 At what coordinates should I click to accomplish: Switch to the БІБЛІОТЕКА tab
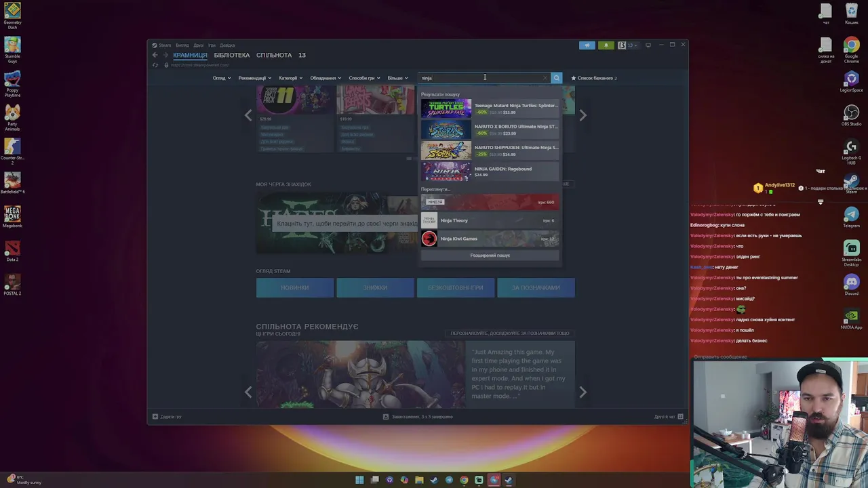click(x=232, y=55)
